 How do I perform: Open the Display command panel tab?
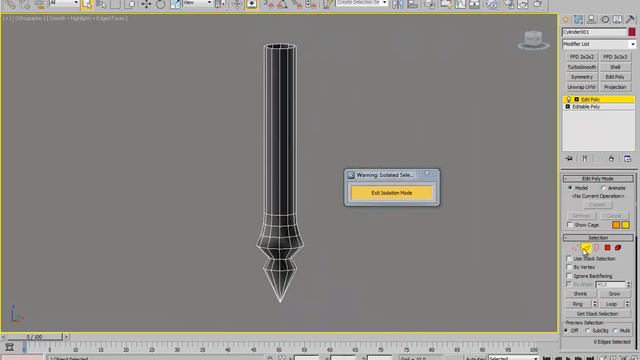coord(618,20)
